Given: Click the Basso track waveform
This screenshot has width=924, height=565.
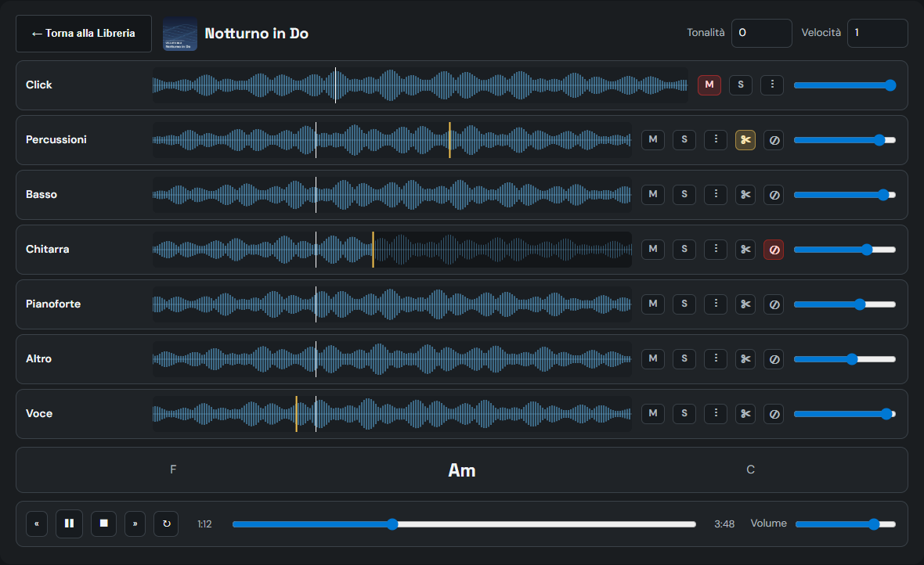Looking at the screenshot, I should (392, 194).
